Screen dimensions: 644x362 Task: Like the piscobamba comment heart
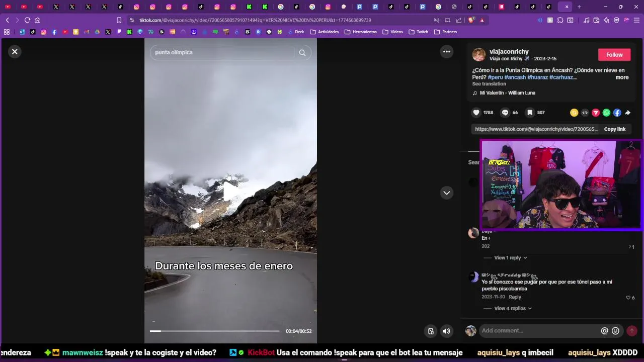point(628,298)
